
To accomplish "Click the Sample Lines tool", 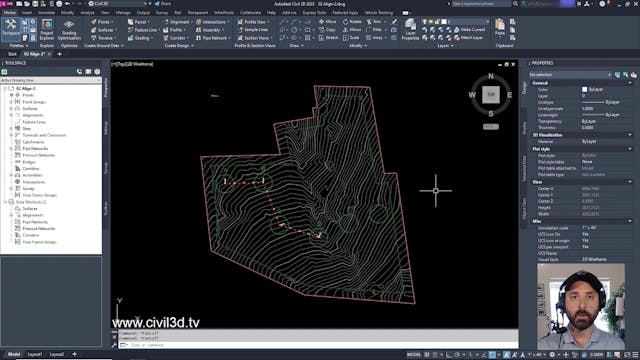I will (252, 30).
